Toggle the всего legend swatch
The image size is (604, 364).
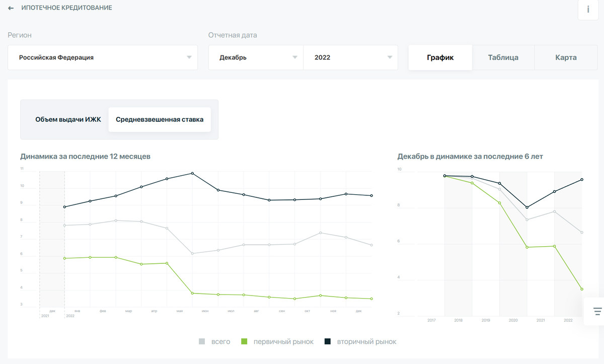tap(202, 342)
